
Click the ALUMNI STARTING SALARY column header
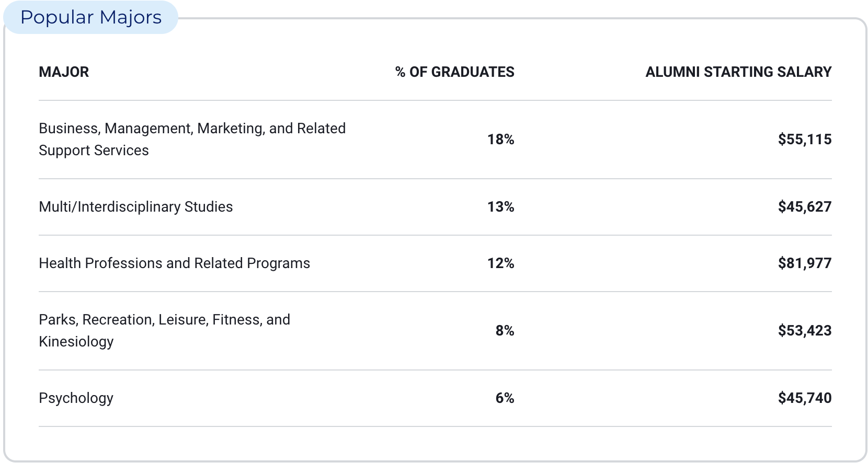pos(738,72)
